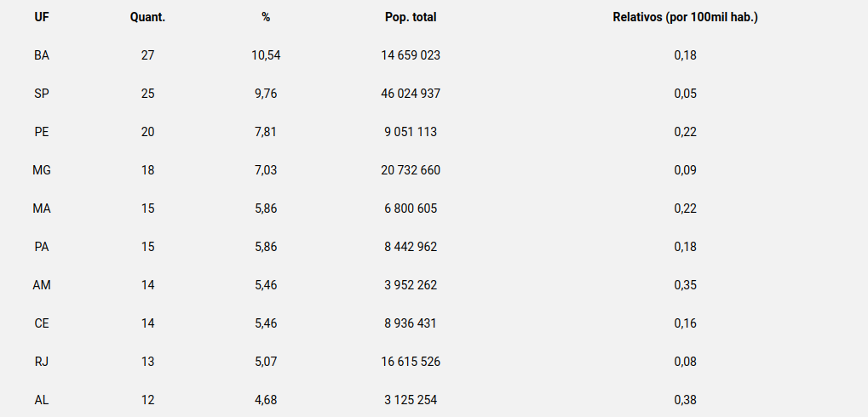Click the Quant. column header
Screen dimensions: 868x417
(148, 17)
